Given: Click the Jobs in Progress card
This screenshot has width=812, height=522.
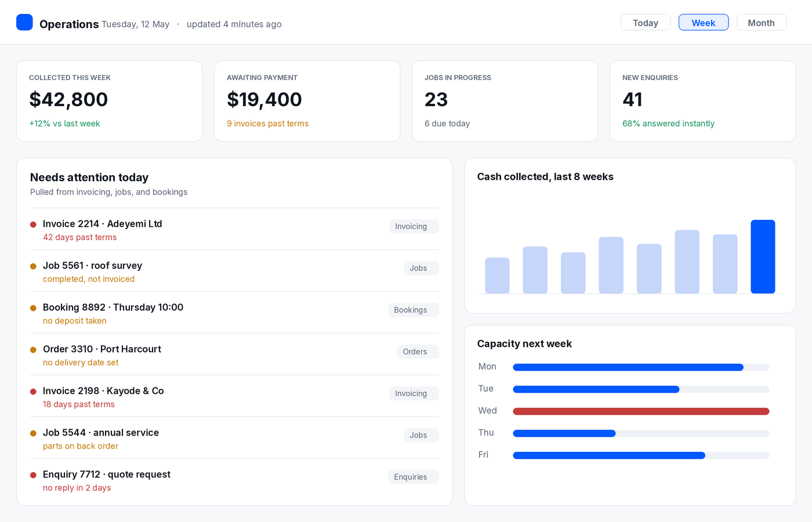Looking at the screenshot, I should [x=505, y=101].
